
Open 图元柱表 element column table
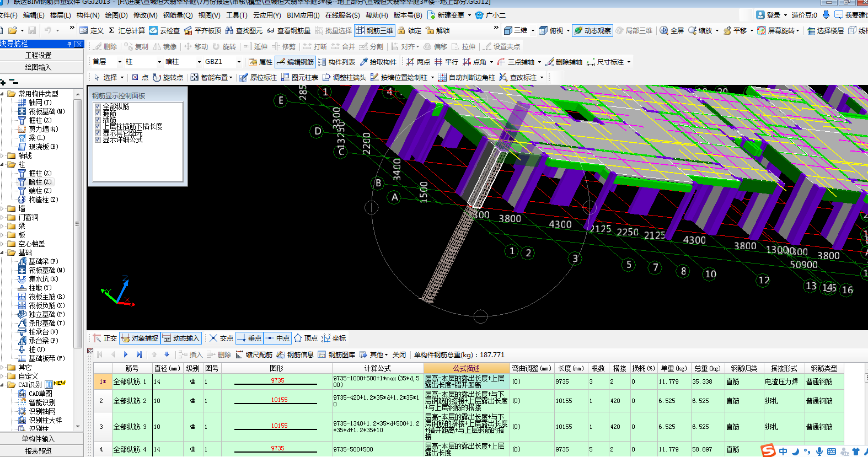click(299, 78)
